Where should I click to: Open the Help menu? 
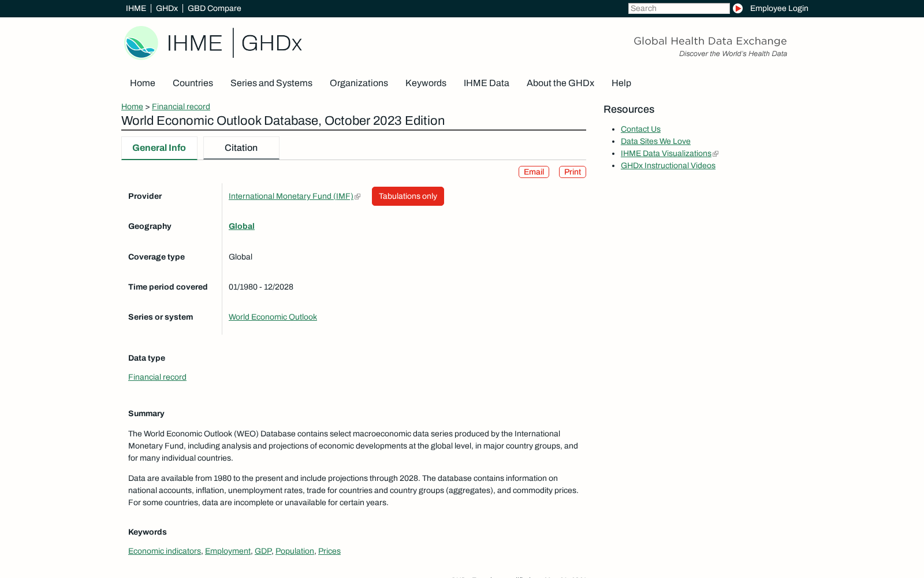tap(621, 83)
